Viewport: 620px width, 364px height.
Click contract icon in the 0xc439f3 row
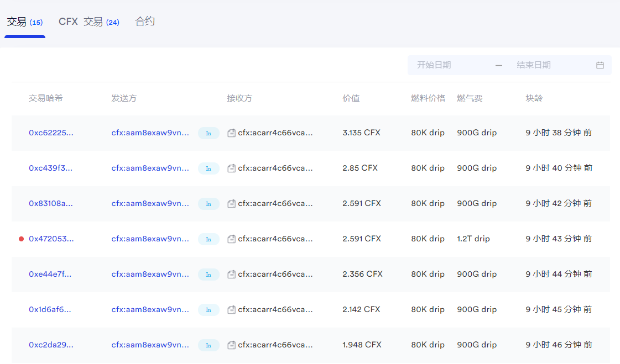pos(232,168)
